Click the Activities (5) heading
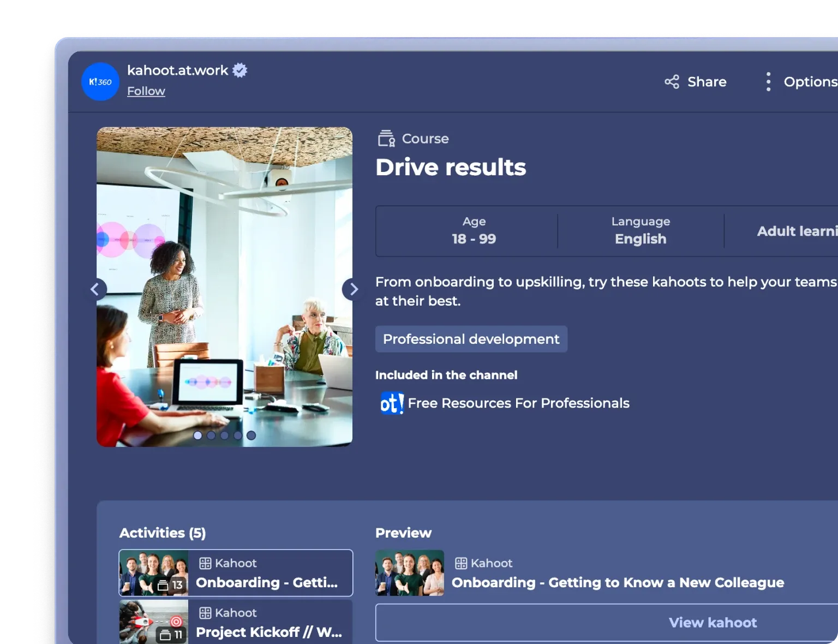The width and height of the screenshot is (838, 644). click(x=163, y=533)
